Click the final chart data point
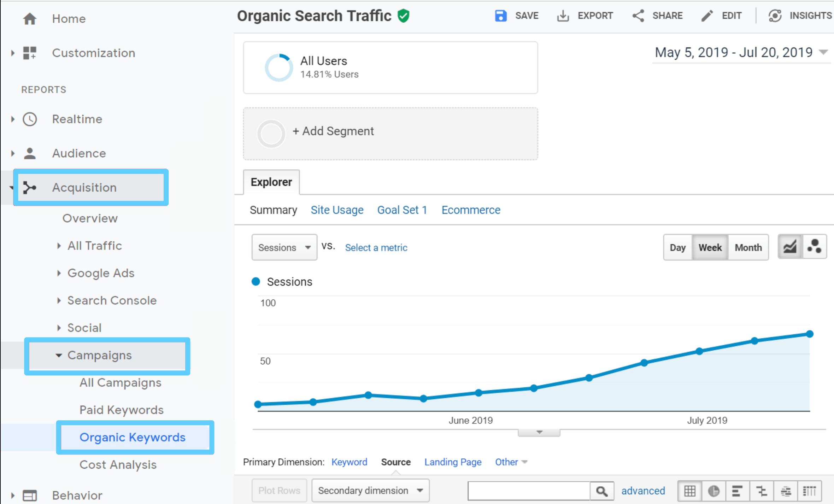Screen dimensions: 834x504 (810, 334)
